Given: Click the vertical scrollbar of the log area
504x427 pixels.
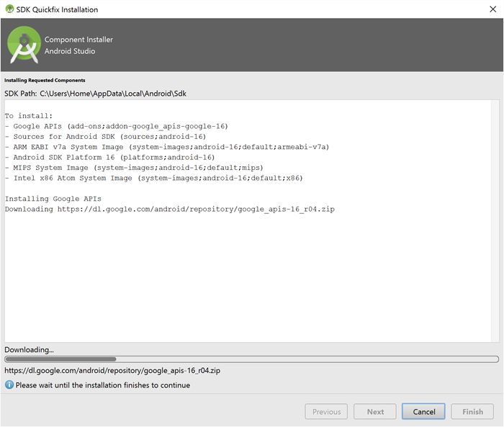Looking at the screenshot, I should 495,221.
